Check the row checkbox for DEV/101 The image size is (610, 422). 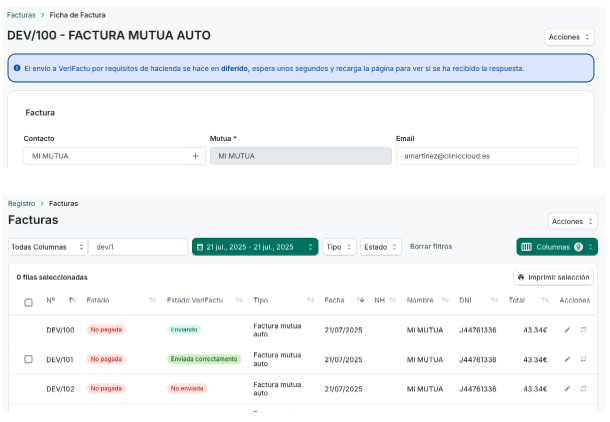pos(28,359)
